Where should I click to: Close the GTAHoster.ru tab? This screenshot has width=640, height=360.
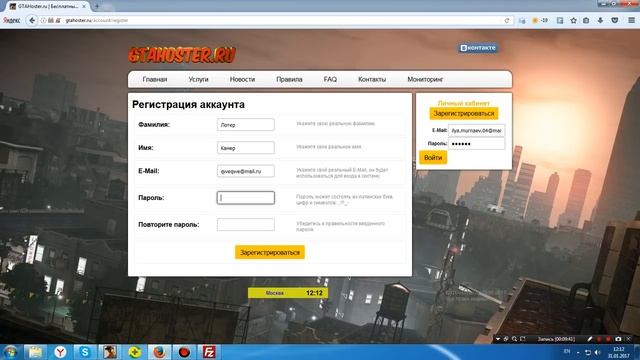tap(84, 7)
